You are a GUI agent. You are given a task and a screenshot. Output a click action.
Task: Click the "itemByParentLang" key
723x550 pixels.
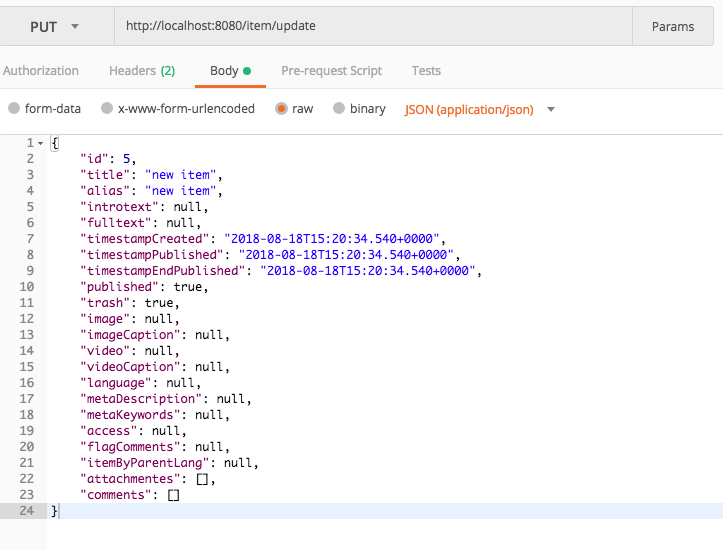(x=145, y=463)
